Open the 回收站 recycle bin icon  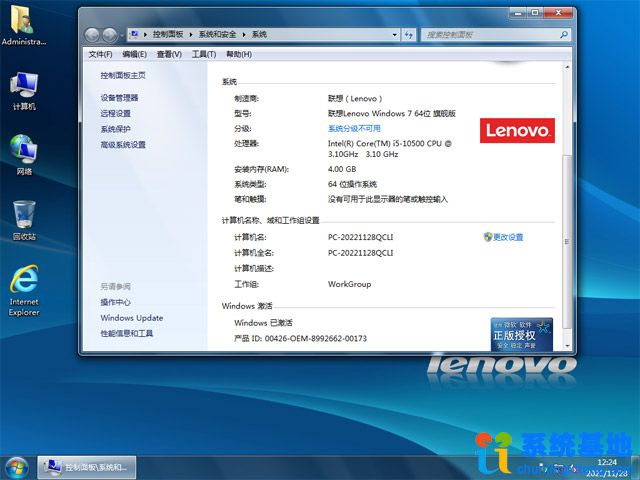pos(24,220)
